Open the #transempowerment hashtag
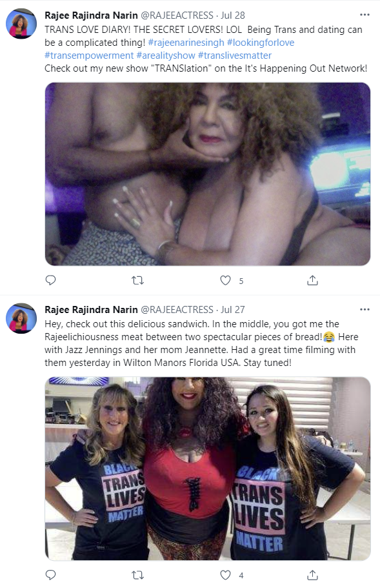The height and width of the screenshot is (588, 380). 89,56
